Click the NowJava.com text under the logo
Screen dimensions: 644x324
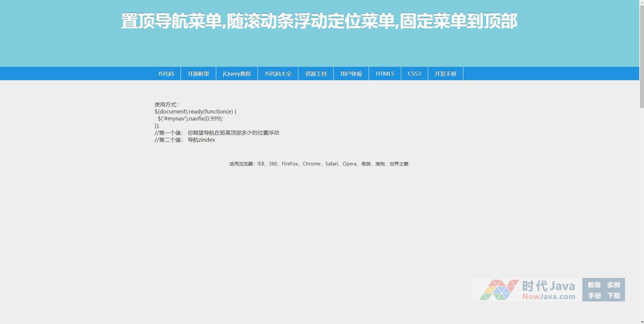(x=549, y=296)
